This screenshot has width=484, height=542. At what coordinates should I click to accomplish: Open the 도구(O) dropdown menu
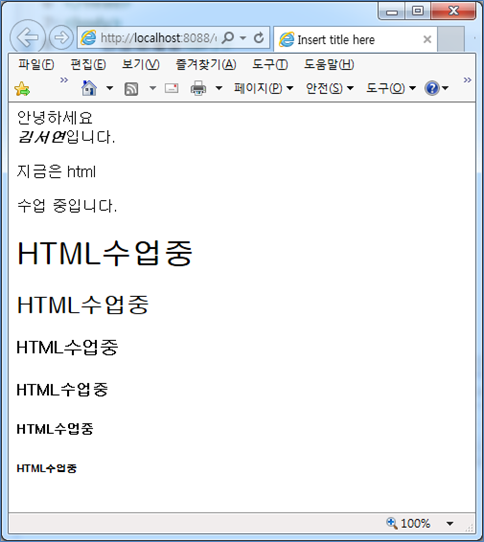(391, 88)
